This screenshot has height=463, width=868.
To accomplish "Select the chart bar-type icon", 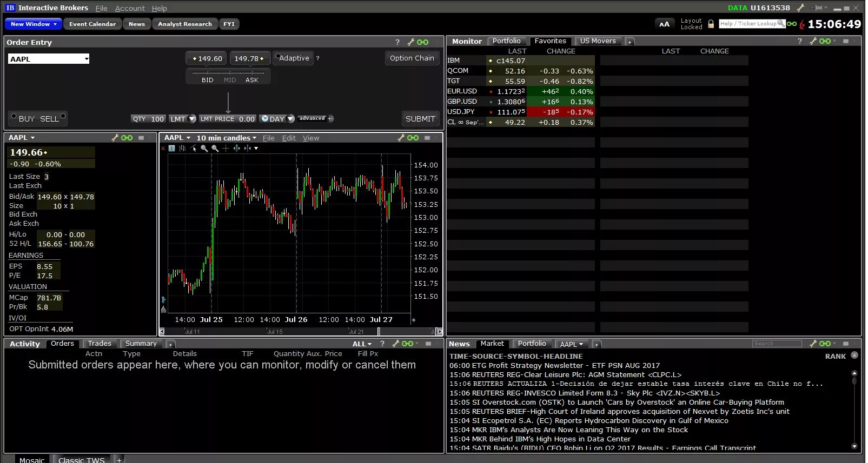I will click(x=182, y=148).
